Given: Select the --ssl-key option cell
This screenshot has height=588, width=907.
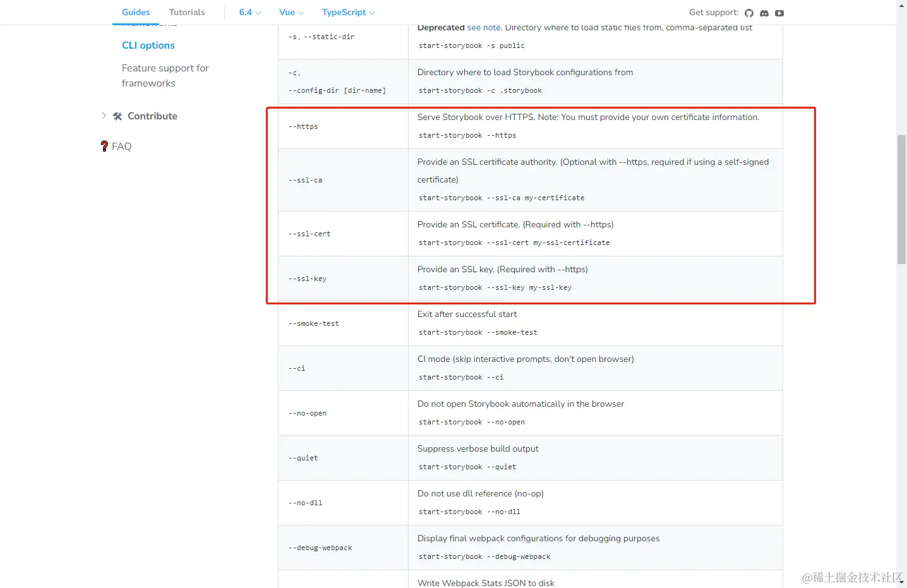Looking at the screenshot, I should point(343,279).
